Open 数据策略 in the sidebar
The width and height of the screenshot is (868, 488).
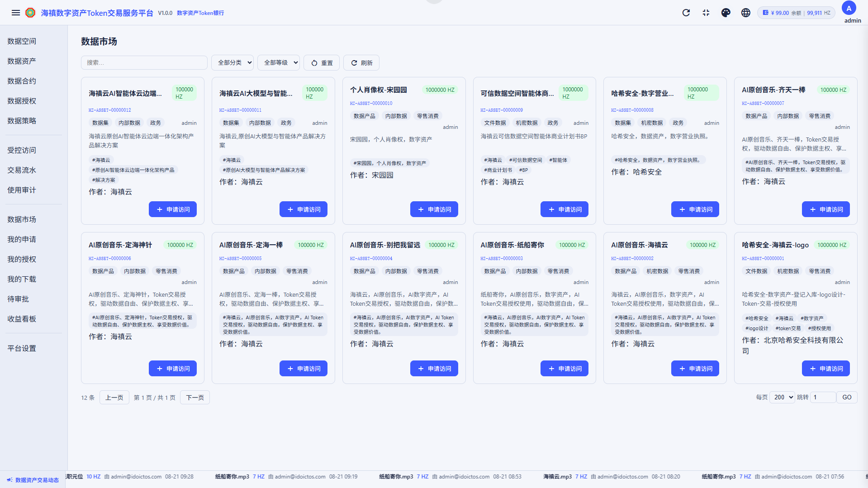(x=22, y=121)
